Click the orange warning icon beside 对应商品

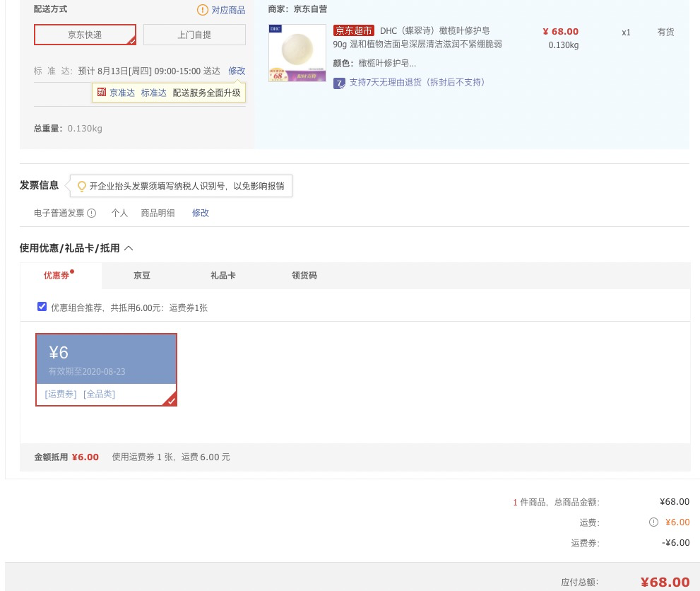click(x=202, y=10)
